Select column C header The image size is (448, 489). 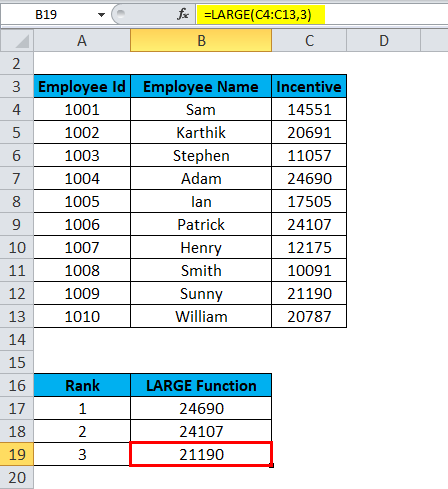[x=309, y=41]
